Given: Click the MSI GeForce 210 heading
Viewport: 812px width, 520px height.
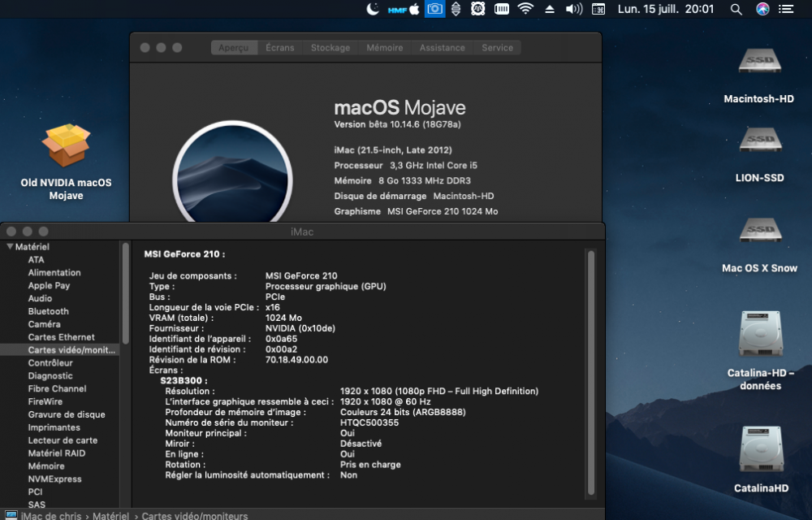Looking at the screenshot, I should click(x=184, y=253).
